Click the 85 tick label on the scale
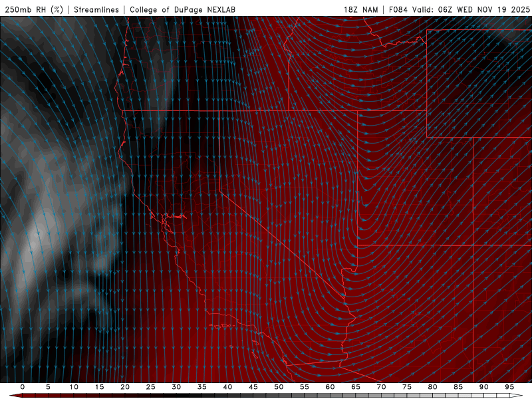532x399 pixels. (458, 387)
